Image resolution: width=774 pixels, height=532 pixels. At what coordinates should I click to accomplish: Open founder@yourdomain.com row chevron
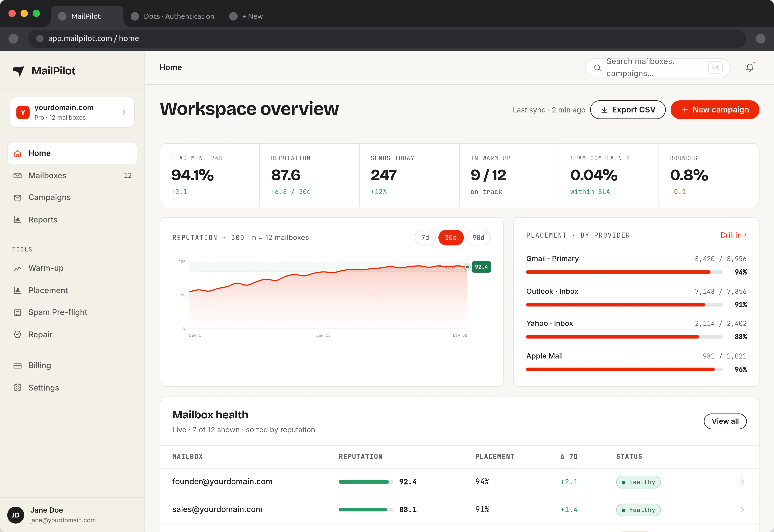(742, 482)
